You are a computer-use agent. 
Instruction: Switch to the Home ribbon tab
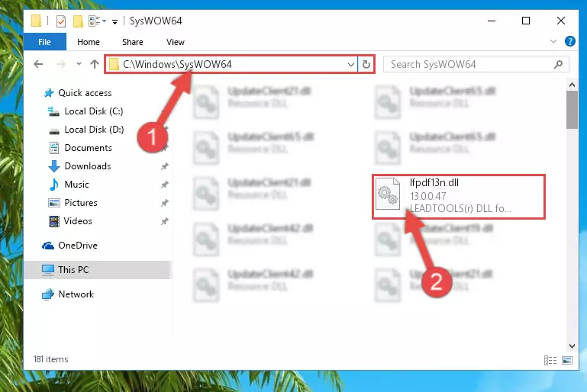[x=89, y=42]
